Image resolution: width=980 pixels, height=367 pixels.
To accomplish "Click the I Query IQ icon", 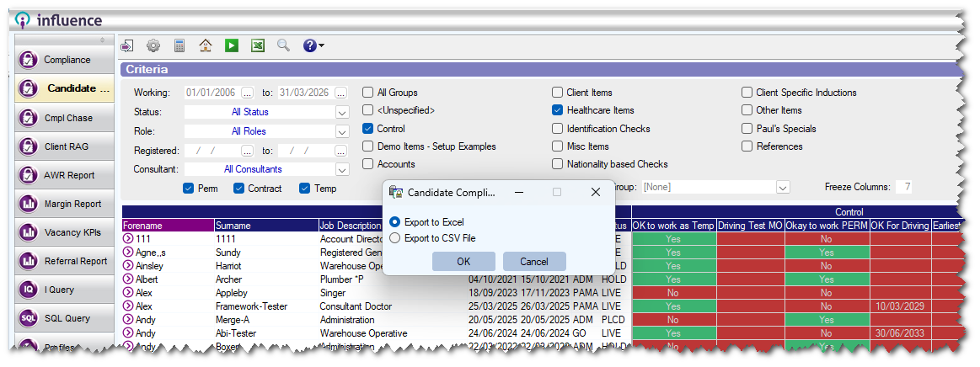I will pyautogui.click(x=28, y=290).
